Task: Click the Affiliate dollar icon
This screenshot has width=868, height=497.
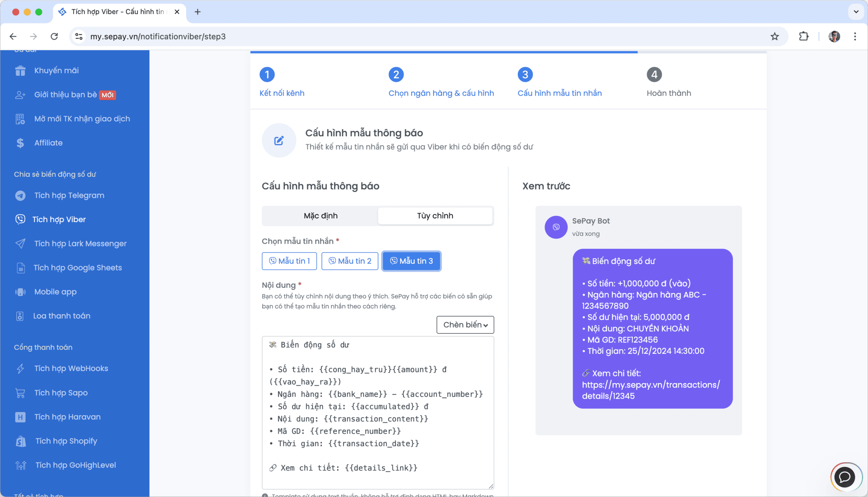Action: 20,143
